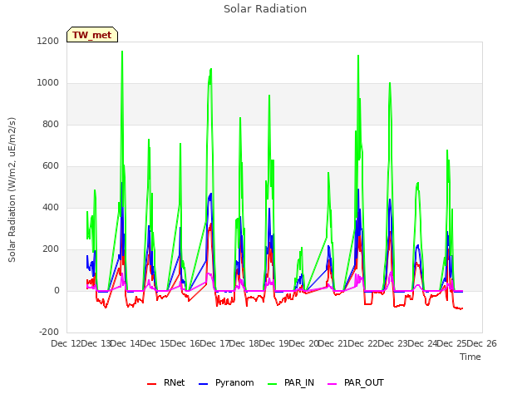Click the green PAR_IN legend swatch

coord(272,384)
